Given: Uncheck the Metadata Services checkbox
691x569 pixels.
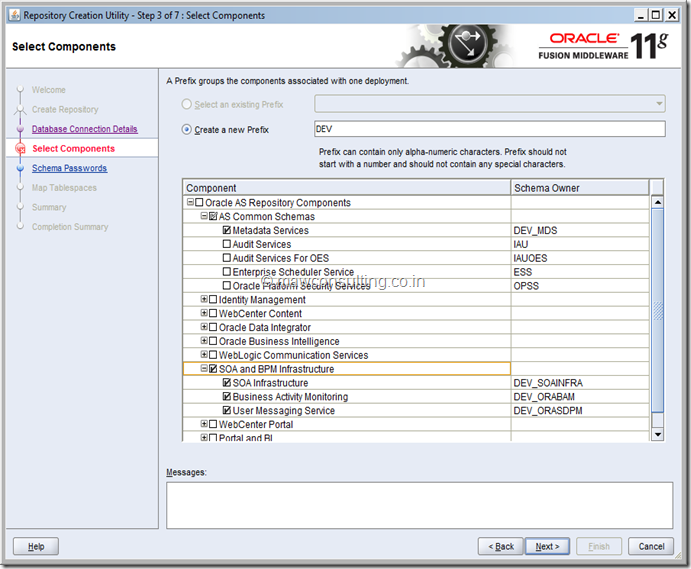Looking at the screenshot, I should point(227,230).
